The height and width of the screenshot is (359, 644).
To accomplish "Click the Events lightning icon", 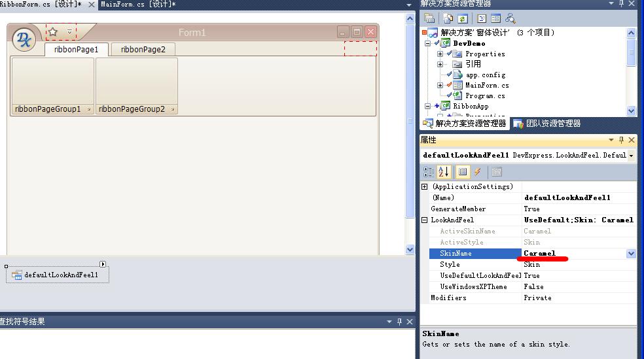I will (x=477, y=172).
